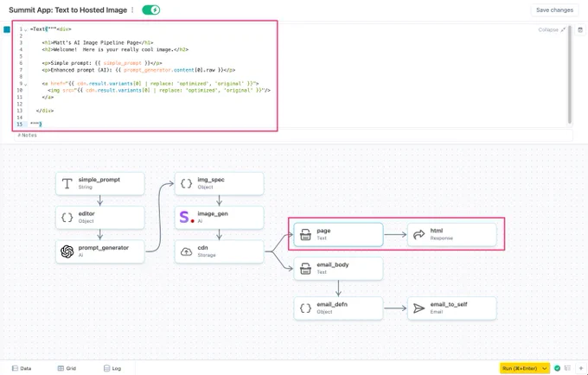Open the email_body Text node's icon
This screenshot has width=588, height=375.
click(305, 269)
